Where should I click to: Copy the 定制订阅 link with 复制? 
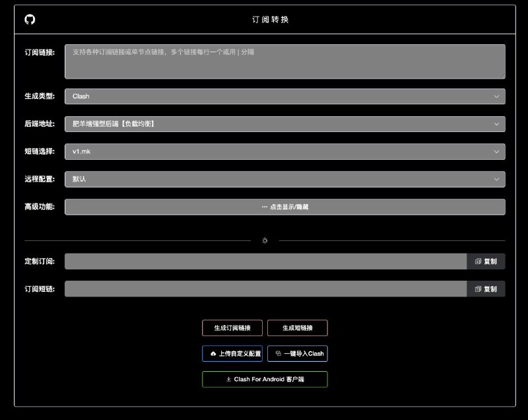coord(486,262)
